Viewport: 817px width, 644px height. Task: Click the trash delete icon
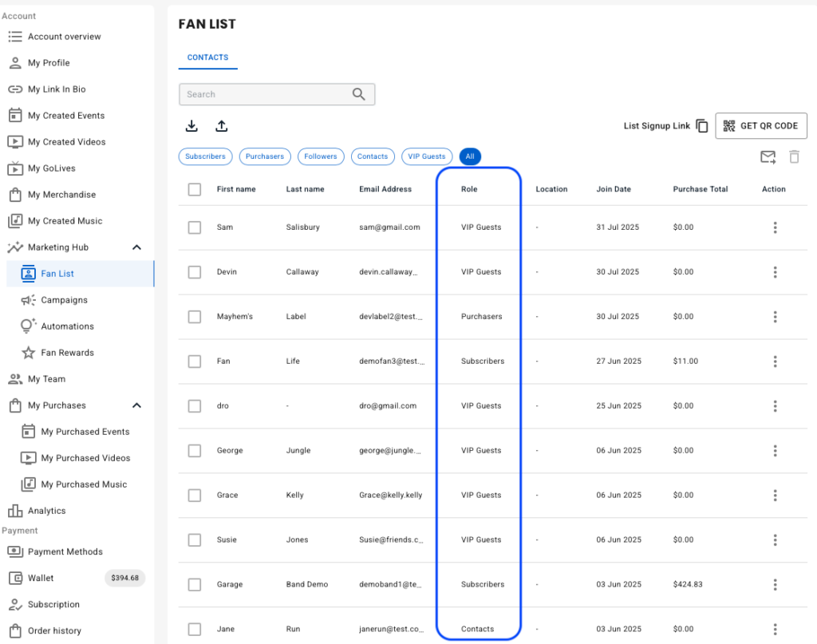coord(794,157)
